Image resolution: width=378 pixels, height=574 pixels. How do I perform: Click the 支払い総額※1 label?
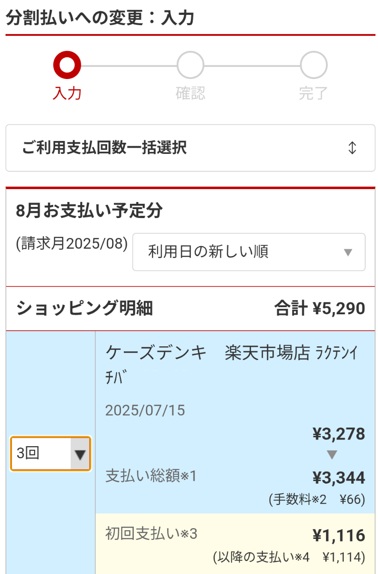click(x=151, y=476)
